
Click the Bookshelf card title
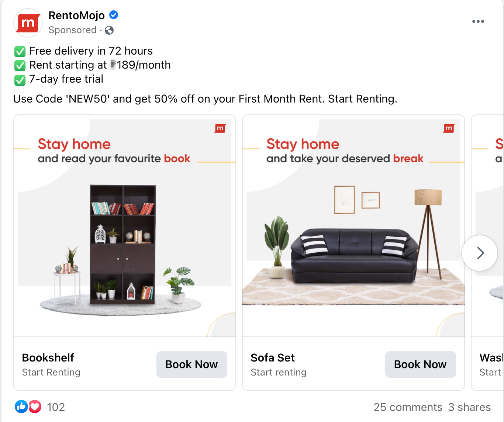(x=48, y=357)
